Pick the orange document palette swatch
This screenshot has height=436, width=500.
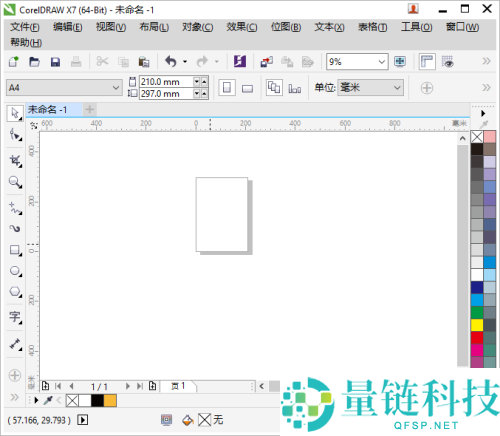(x=110, y=400)
